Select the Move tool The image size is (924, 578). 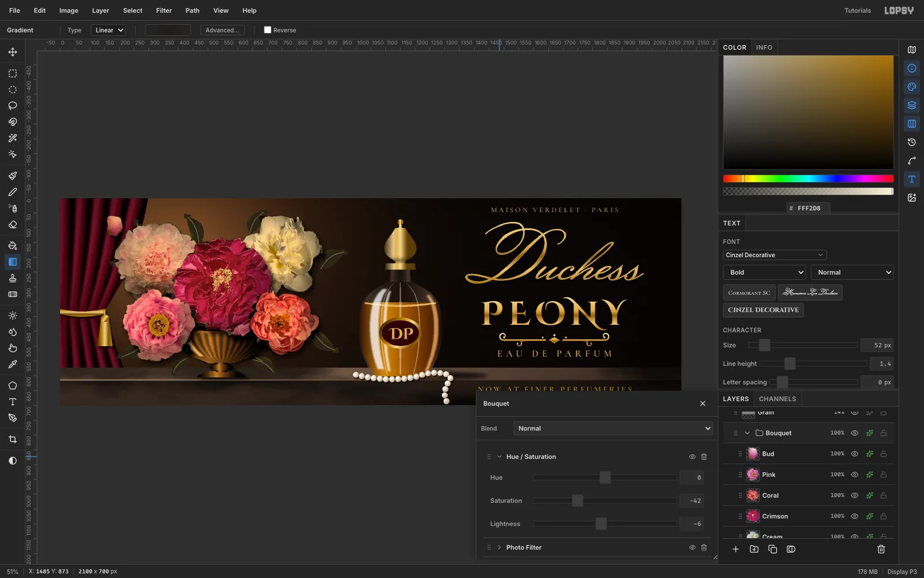tap(13, 52)
